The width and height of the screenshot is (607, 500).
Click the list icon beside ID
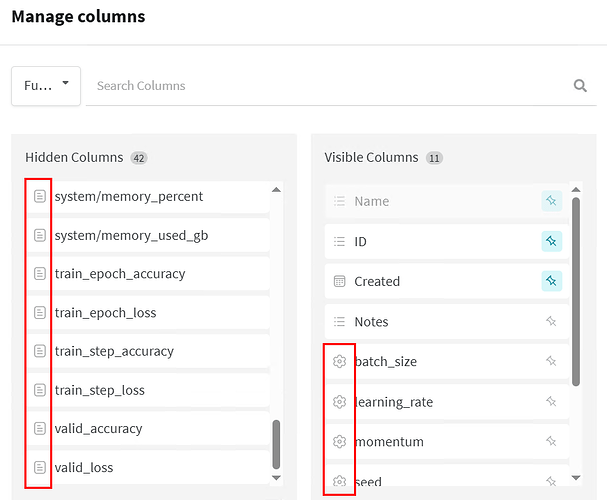coord(339,241)
